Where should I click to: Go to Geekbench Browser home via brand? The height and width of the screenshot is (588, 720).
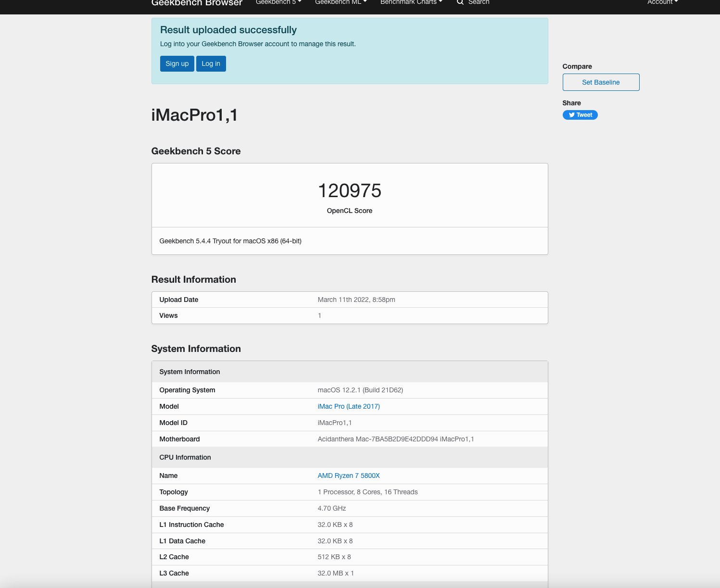[197, 3]
